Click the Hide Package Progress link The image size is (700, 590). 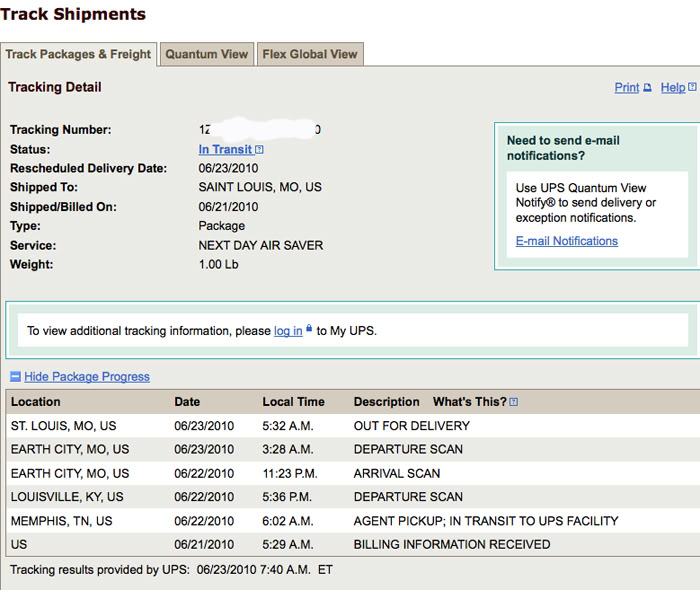(87, 377)
